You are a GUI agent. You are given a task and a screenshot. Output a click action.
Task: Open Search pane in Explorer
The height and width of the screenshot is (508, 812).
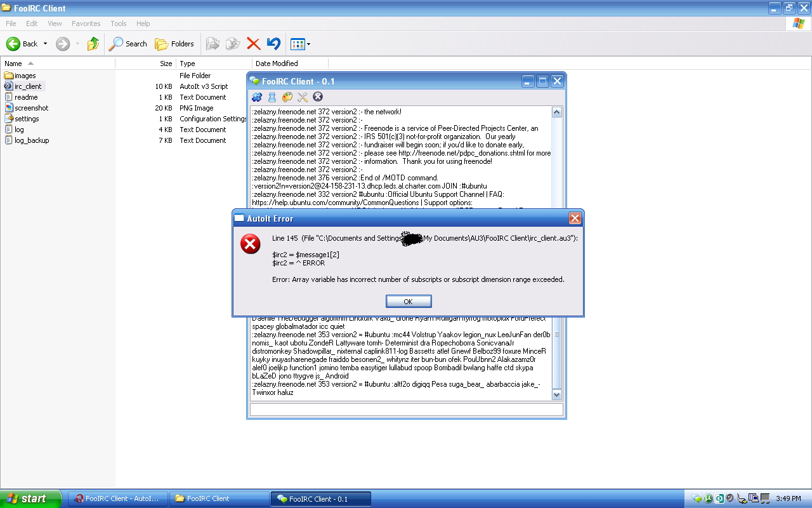point(128,44)
